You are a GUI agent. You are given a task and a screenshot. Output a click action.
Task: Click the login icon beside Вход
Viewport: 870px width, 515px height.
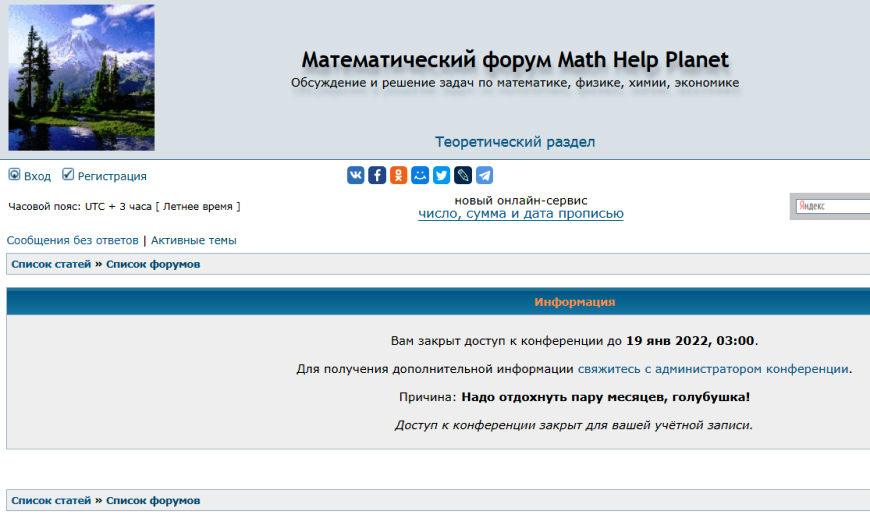click(x=14, y=175)
